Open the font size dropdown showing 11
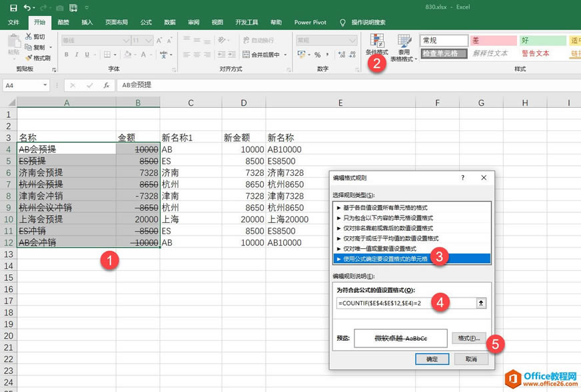The image size is (581, 392). (x=149, y=40)
